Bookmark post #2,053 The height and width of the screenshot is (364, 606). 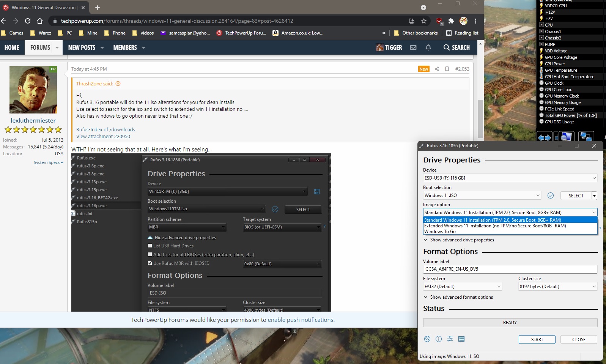447,69
